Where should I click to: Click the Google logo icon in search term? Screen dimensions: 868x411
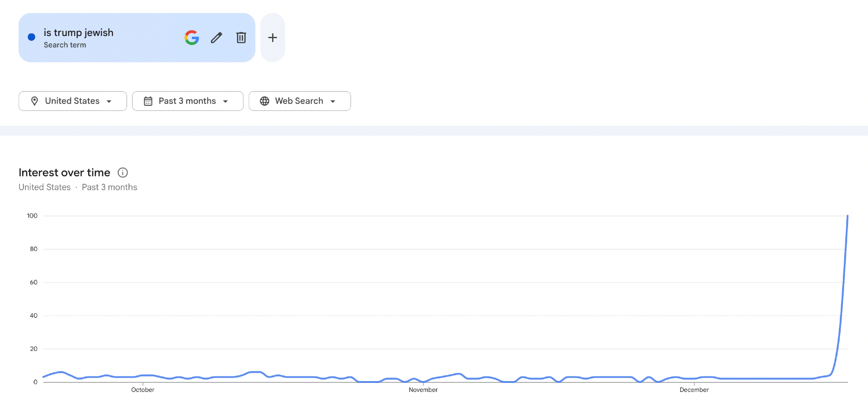click(x=191, y=38)
